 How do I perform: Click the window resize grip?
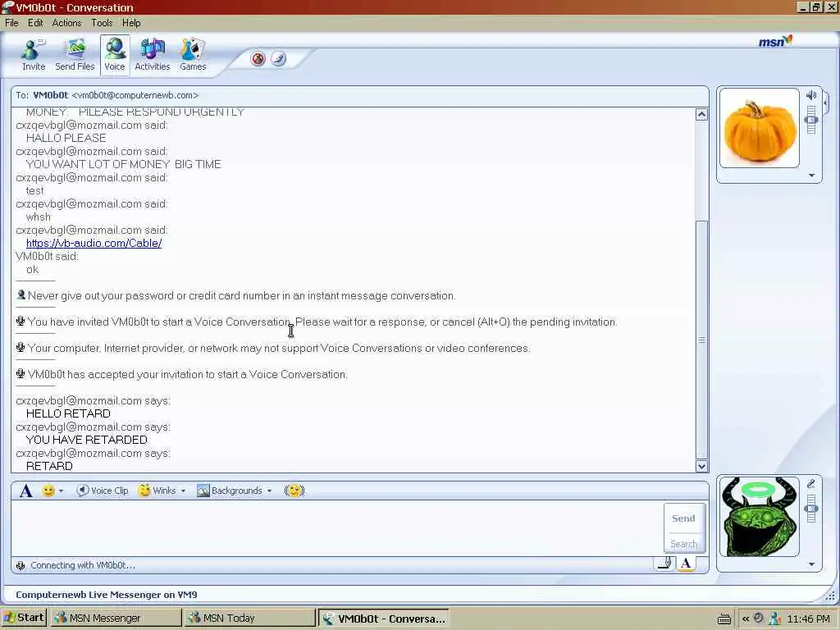[830, 596]
